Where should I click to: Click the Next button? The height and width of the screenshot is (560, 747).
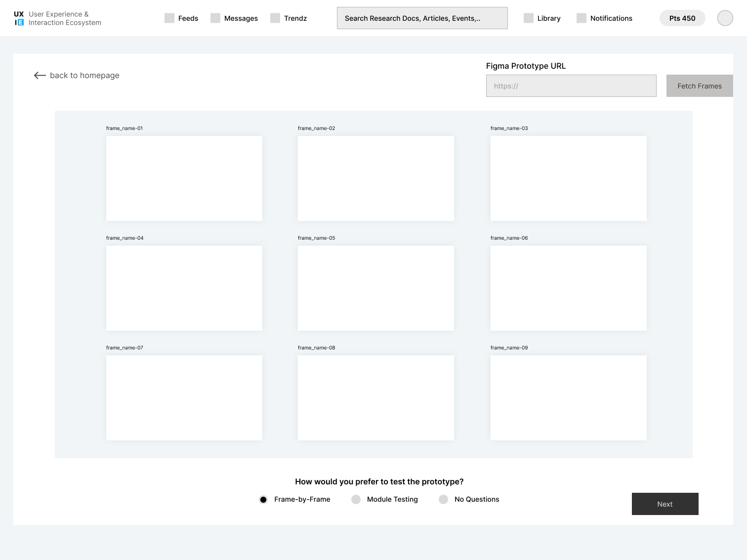pyautogui.click(x=665, y=504)
